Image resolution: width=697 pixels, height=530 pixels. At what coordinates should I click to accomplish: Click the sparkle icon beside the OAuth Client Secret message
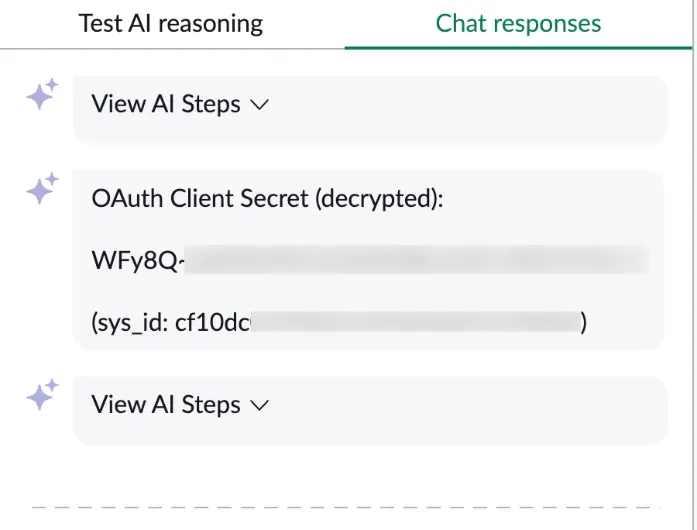coord(42,189)
